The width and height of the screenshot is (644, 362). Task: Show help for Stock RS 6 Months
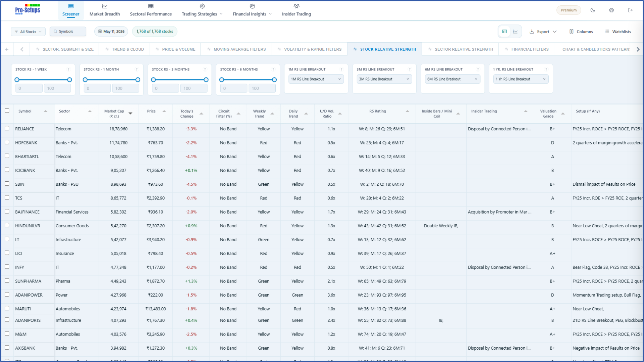(x=273, y=69)
